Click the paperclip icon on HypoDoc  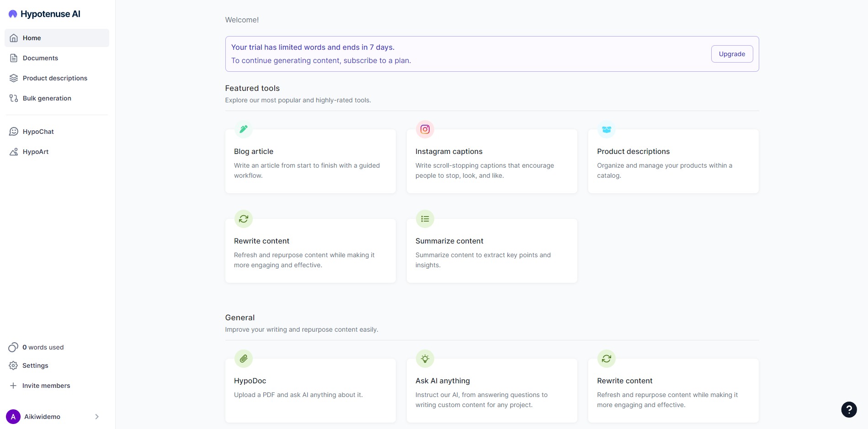[x=244, y=359]
